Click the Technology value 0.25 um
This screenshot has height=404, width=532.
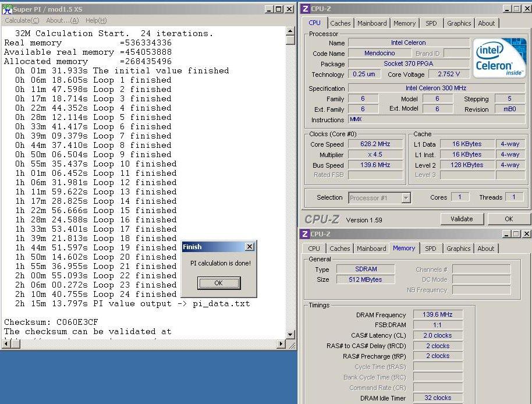tap(364, 74)
